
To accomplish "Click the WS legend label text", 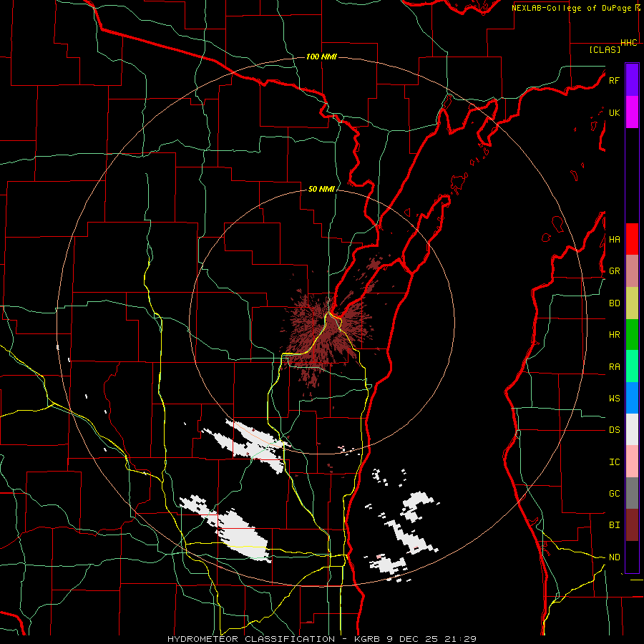I will coord(614,399).
